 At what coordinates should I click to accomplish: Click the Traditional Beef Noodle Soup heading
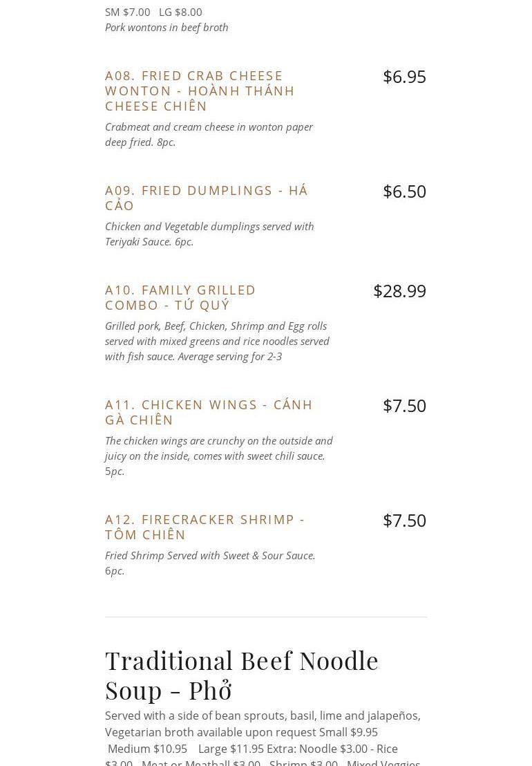coord(242,675)
